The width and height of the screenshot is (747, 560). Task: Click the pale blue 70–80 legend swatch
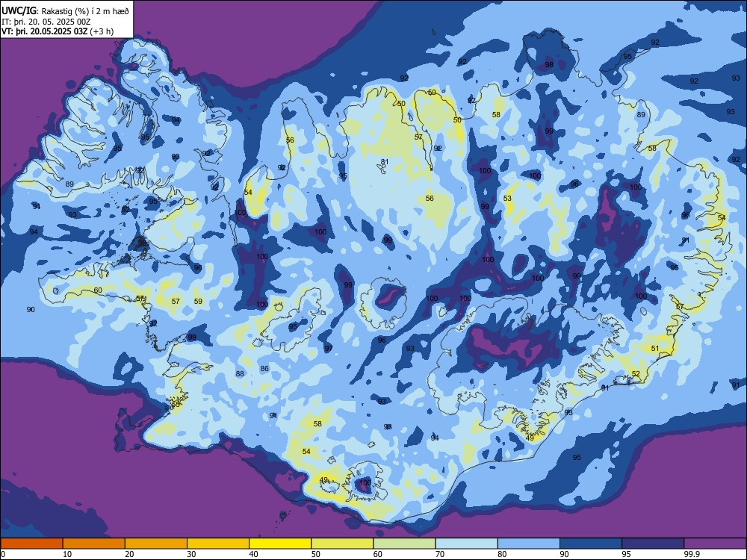pos(466,544)
